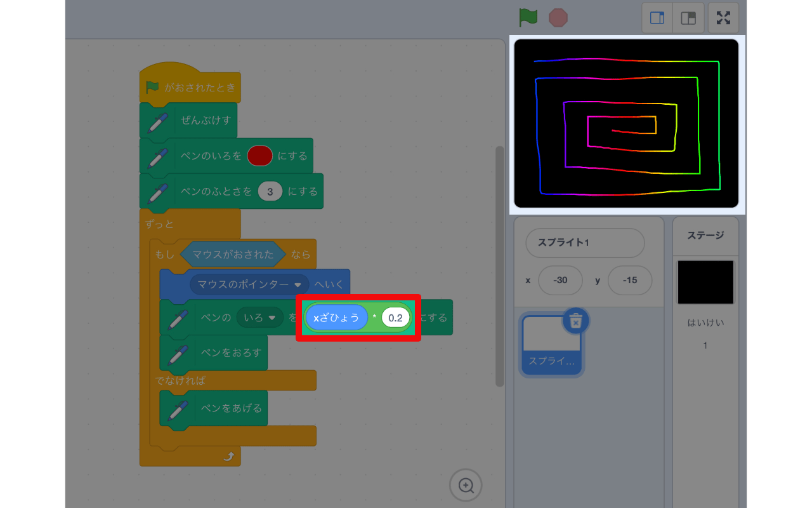
Task: Delete sprite with trash can icon
Action: click(x=575, y=321)
